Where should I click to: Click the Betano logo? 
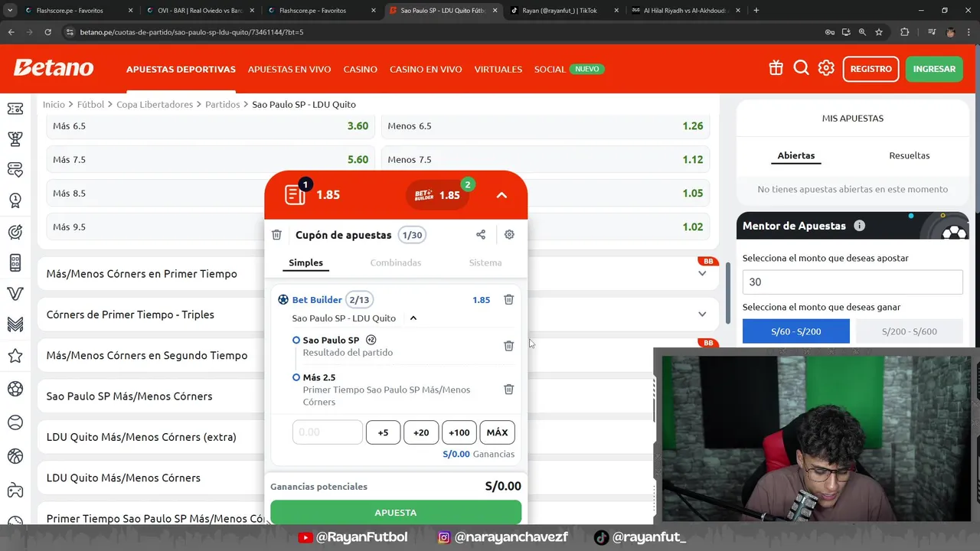54,68
